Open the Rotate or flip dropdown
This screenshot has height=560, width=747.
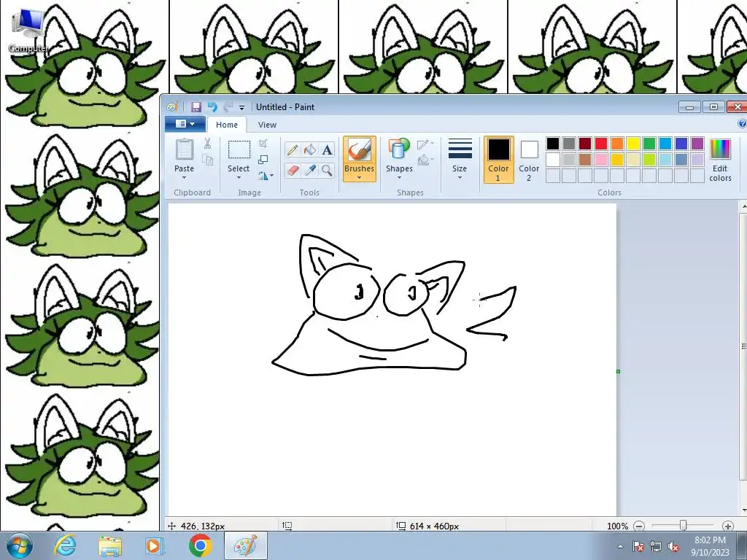266,176
